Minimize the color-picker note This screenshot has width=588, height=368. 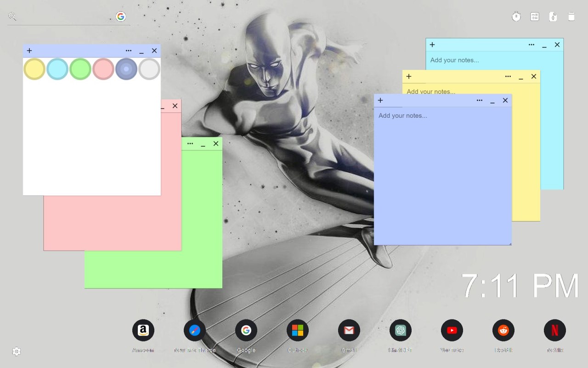point(141,52)
